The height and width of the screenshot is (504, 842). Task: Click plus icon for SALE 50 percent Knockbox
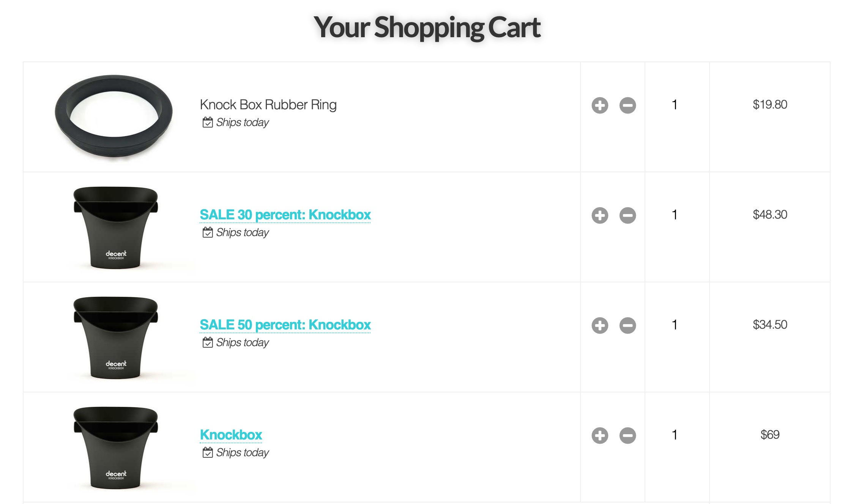600,325
